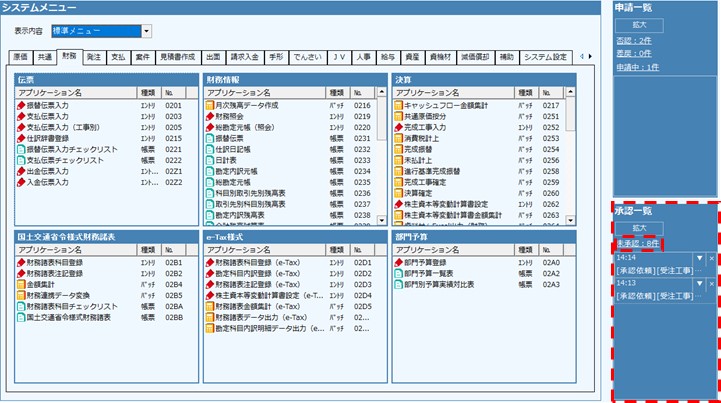
Task: Open the システム設定 tab
Action: (x=549, y=57)
